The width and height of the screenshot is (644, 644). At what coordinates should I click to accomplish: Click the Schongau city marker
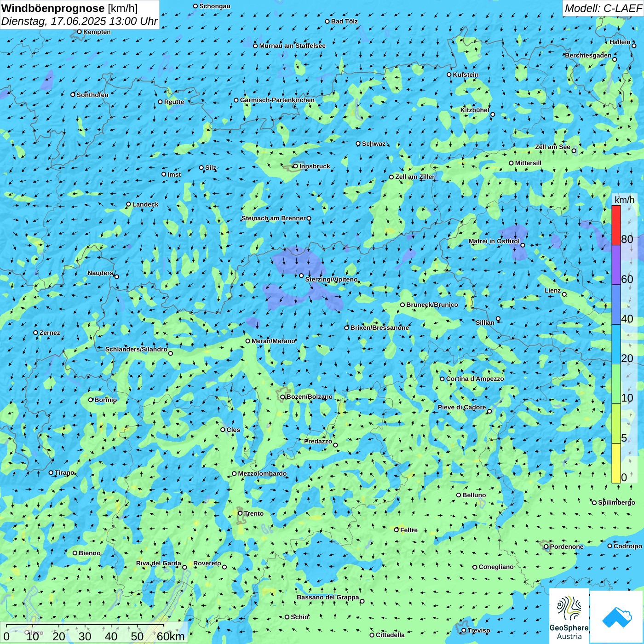point(195,6)
